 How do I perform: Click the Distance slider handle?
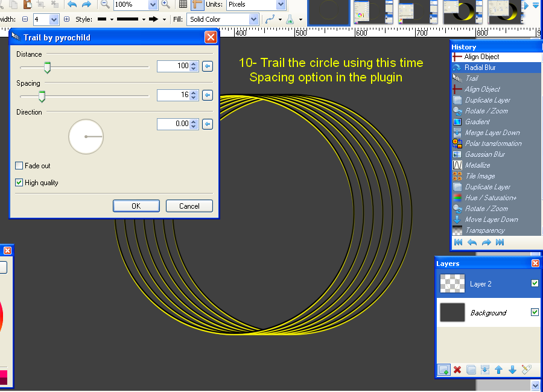[48, 68]
